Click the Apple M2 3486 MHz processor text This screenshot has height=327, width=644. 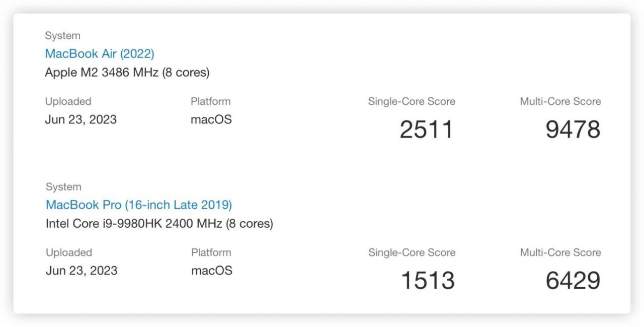click(127, 73)
